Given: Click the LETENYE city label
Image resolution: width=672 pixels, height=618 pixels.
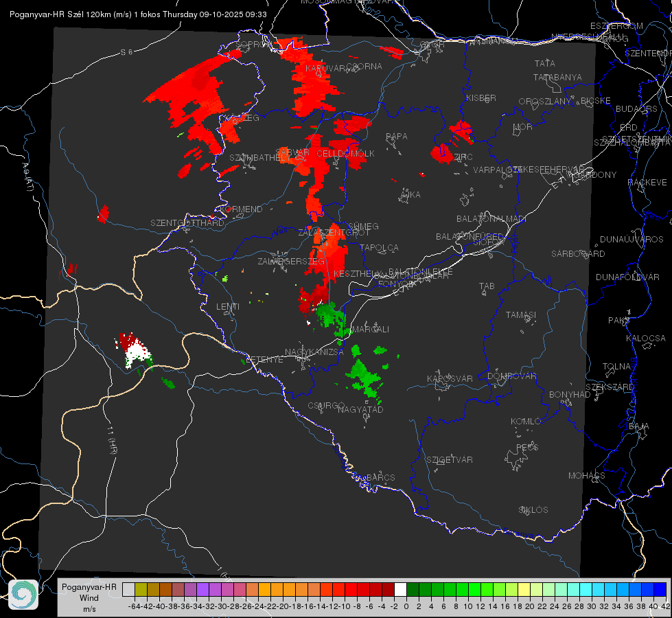Looking at the screenshot, I should pyautogui.click(x=264, y=360).
